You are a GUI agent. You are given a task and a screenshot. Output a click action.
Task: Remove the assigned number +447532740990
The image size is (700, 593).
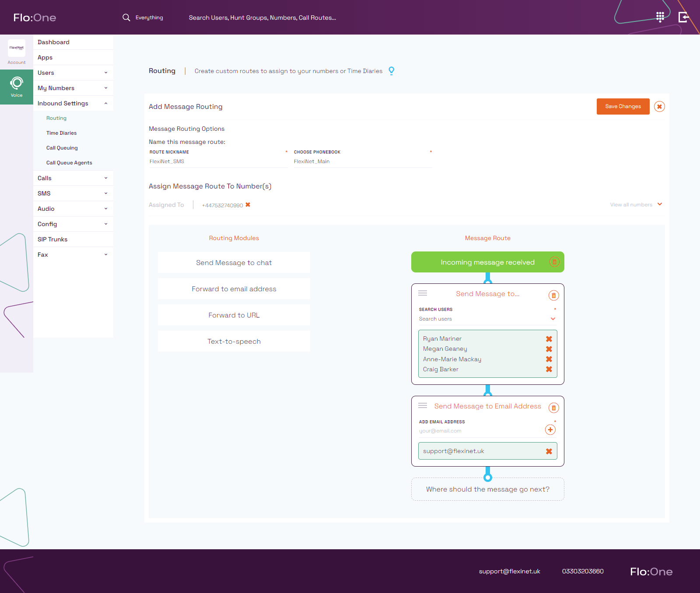[248, 205]
